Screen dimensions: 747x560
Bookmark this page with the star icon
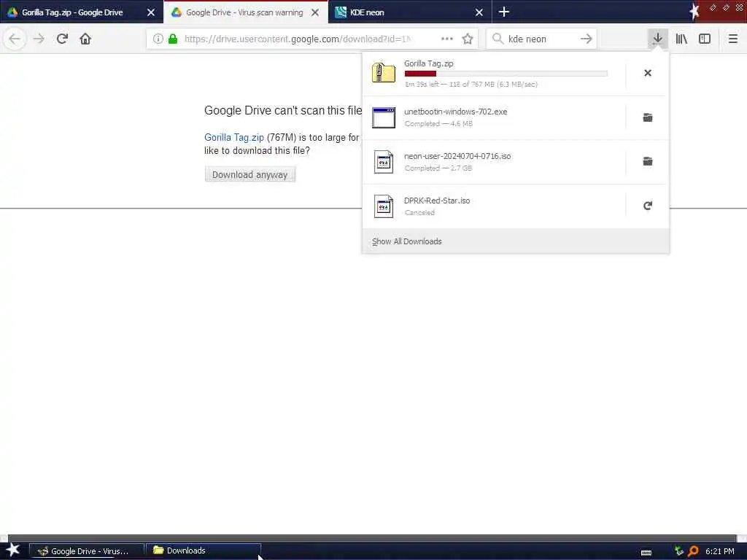click(468, 39)
